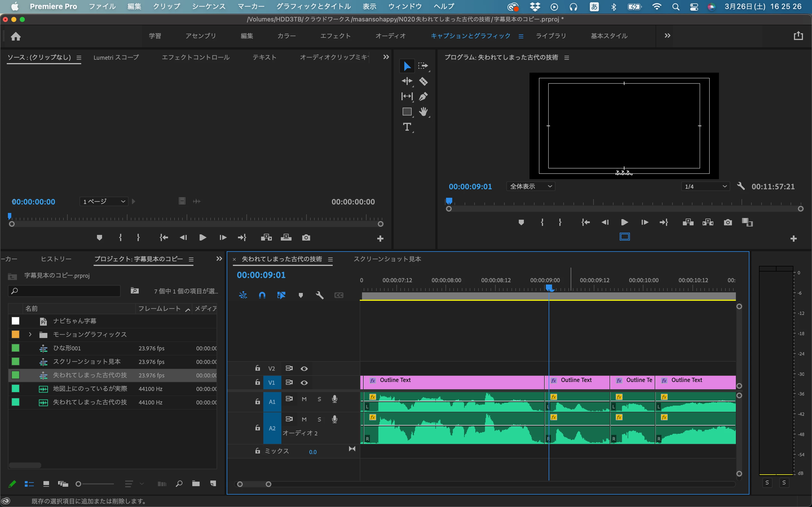Toggle Snap in timeline
Screen dimensions: 812x507
[x=262, y=295]
